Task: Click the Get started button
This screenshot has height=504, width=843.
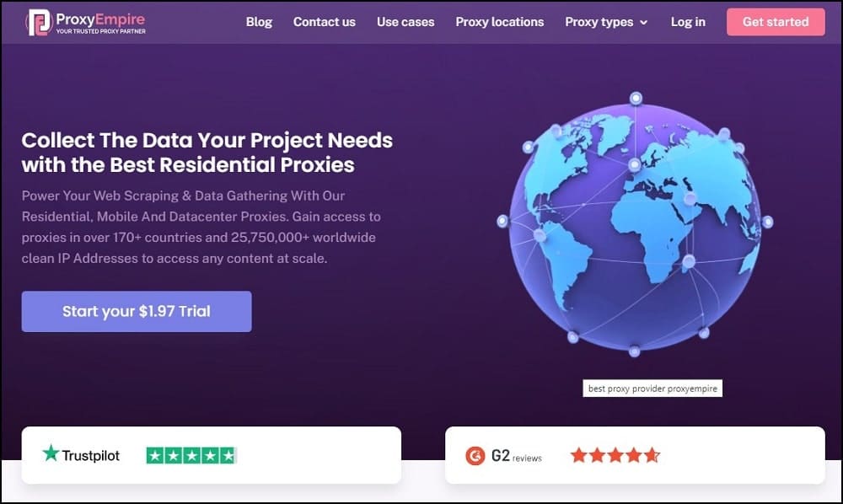Action: click(776, 22)
